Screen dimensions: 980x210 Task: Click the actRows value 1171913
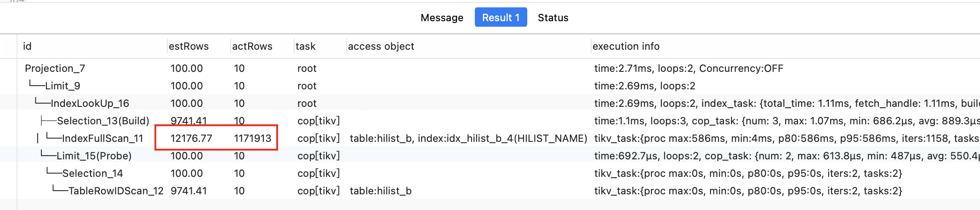point(252,138)
